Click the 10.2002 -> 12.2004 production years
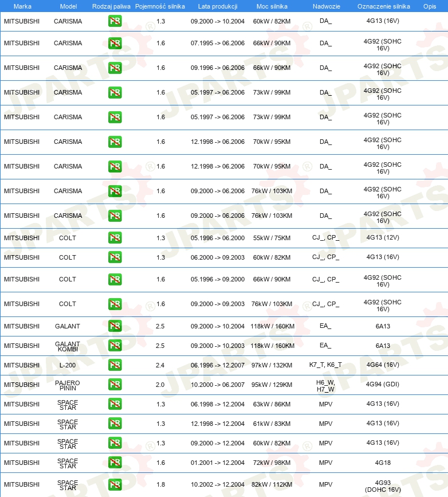The width and height of the screenshot is (448, 497). pos(218,484)
